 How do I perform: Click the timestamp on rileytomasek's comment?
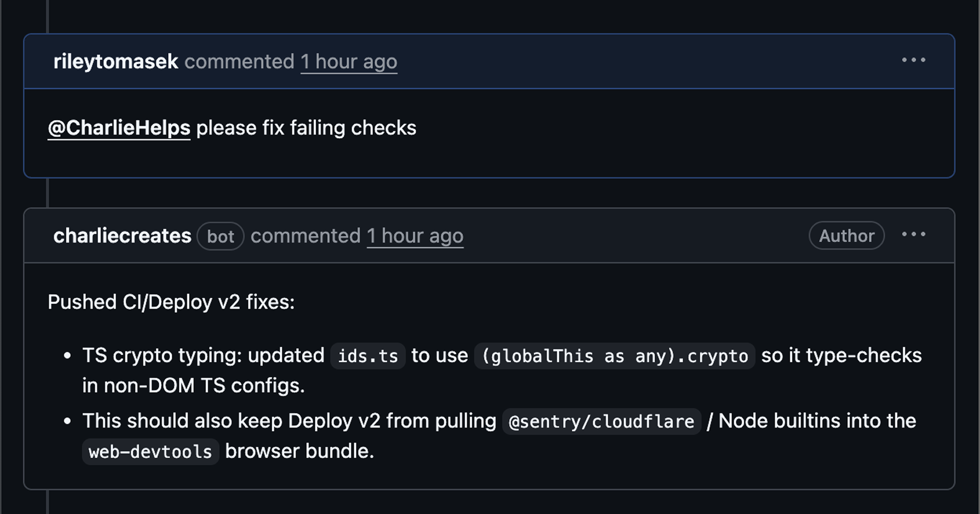tap(348, 61)
